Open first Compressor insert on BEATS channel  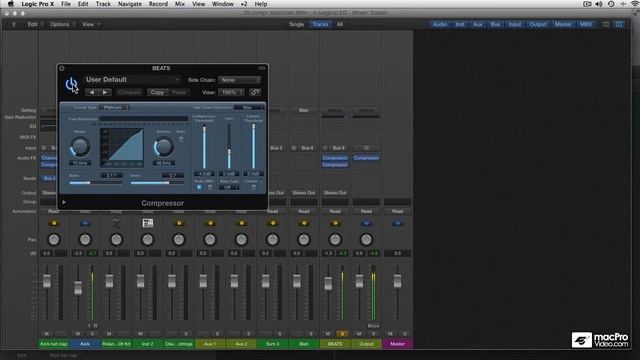(335, 158)
